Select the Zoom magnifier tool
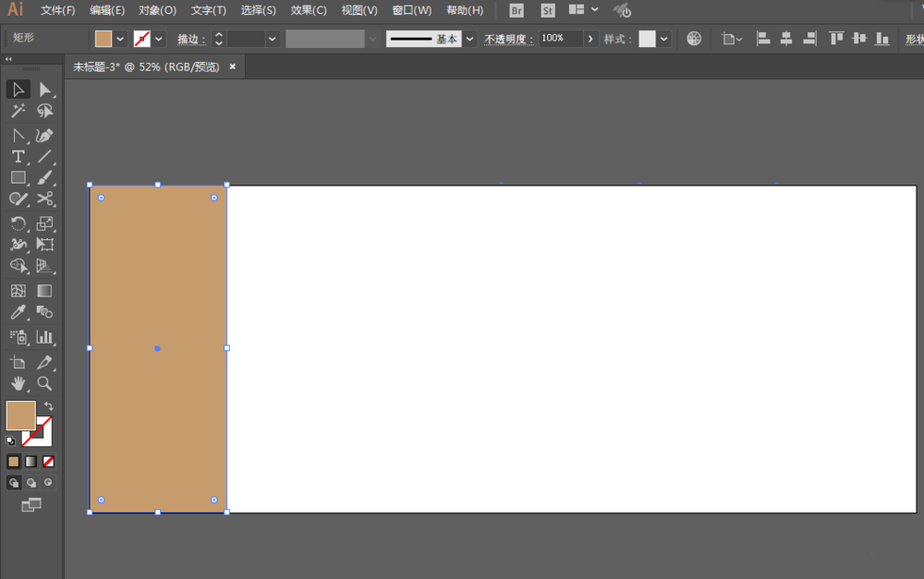The image size is (924, 579). point(44,383)
